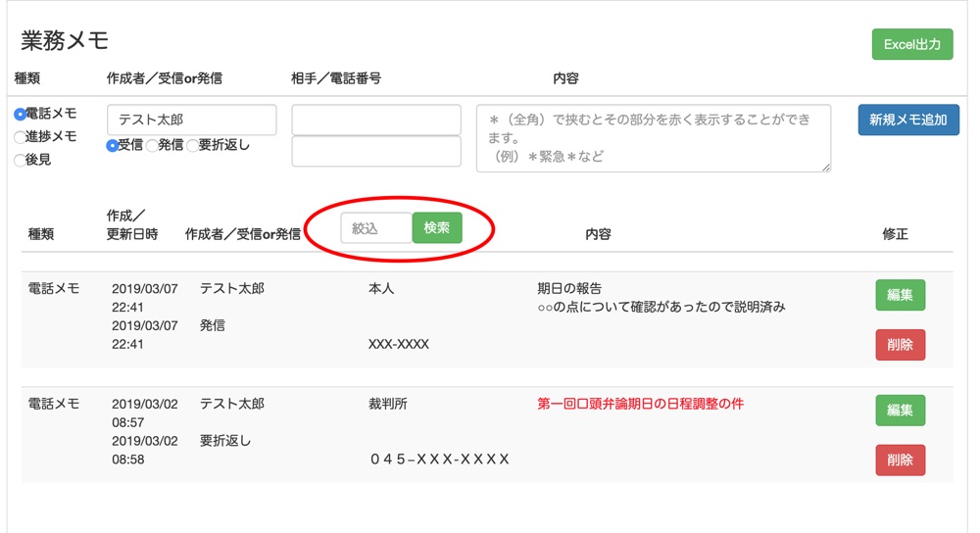Select the 電話メモ radio button
Viewport: 980px width, 533px height.
[x=21, y=115]
